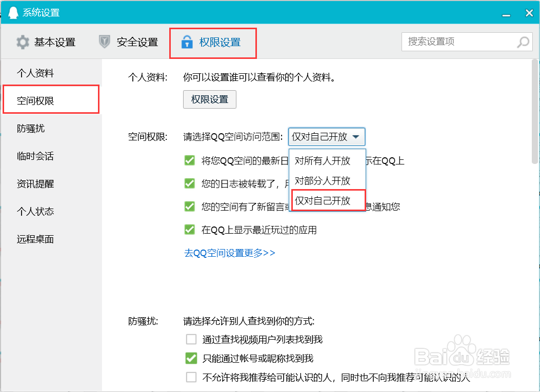The width and height of the screenshot is (540, 392).
Task: Enable 通过查找视频用户列表找到我
Action: (191, 339)
